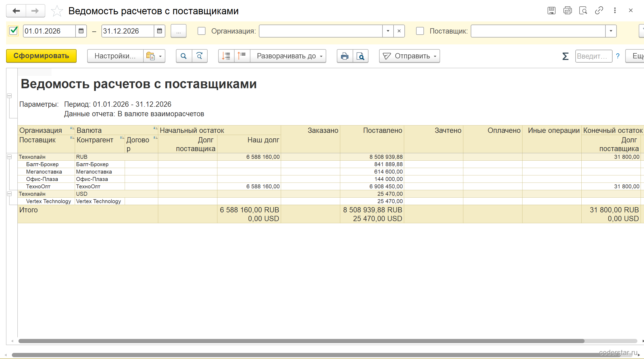Print report with blue printer icon
Image resolution: width=644 pixels, height=359 pixels.
tap(345, 56)
